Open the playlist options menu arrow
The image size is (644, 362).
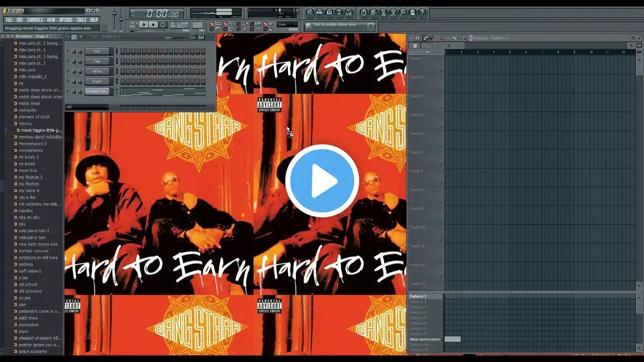tap(412, 38)
